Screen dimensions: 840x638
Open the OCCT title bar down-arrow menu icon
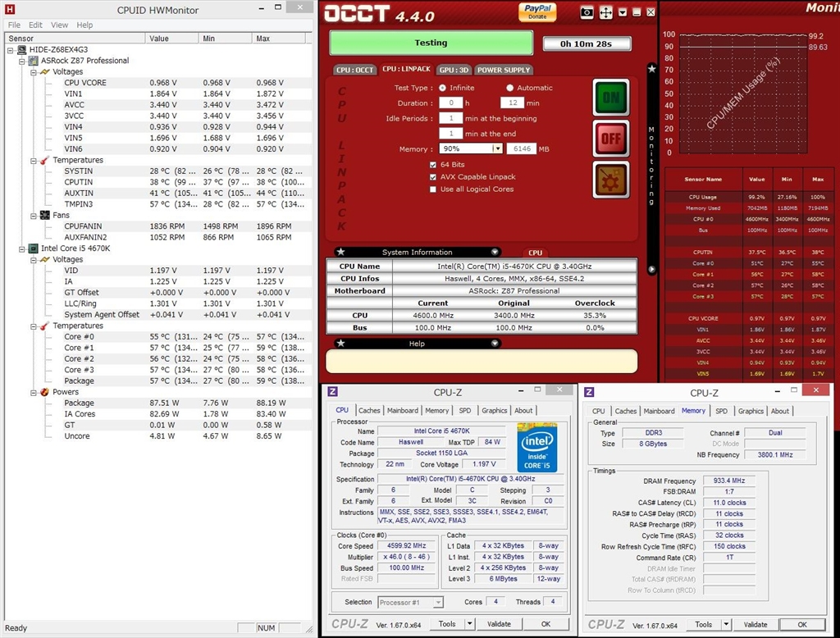point(623,12)
